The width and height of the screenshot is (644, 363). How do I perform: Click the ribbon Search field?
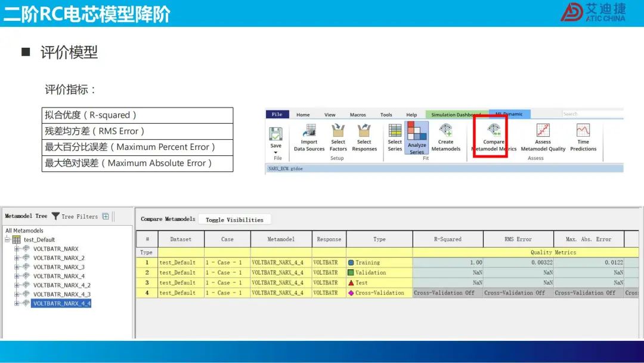pyautogui.click(x=590, y=114)
